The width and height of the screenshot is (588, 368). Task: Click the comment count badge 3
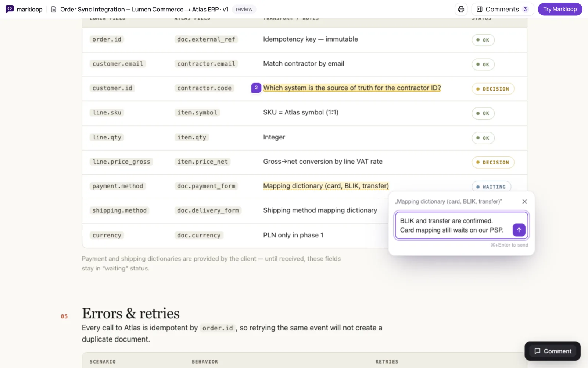525,9
